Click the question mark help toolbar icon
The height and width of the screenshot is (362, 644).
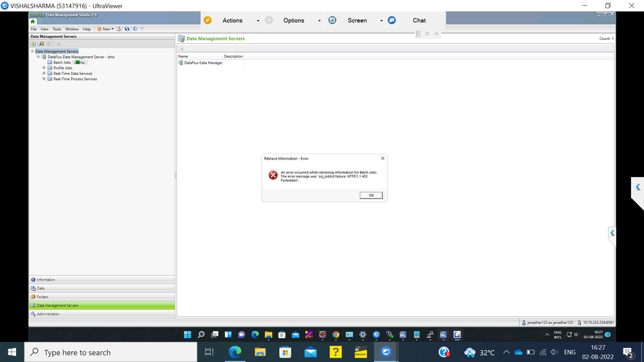pyautogui.click(x=142, y=29)
